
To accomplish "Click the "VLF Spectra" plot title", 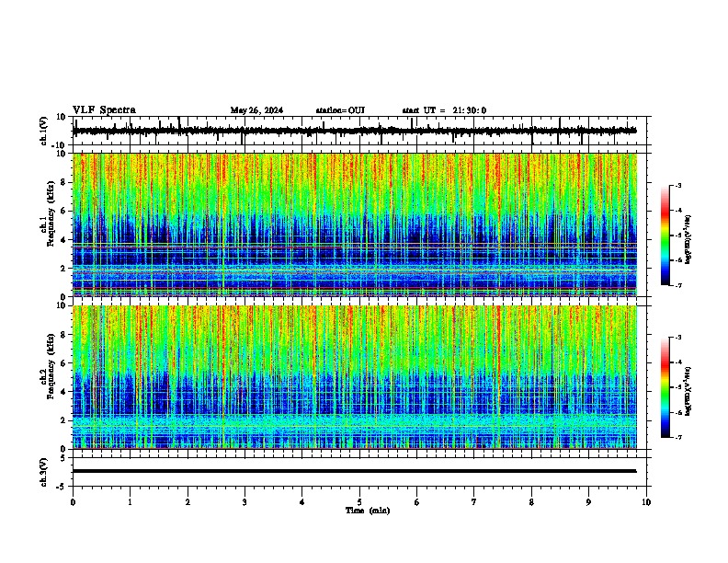I will click(104, 110).
